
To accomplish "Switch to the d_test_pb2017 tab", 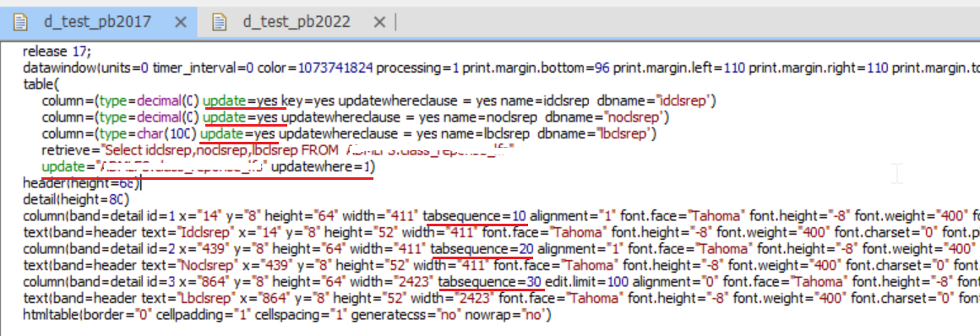I will 97,22.
